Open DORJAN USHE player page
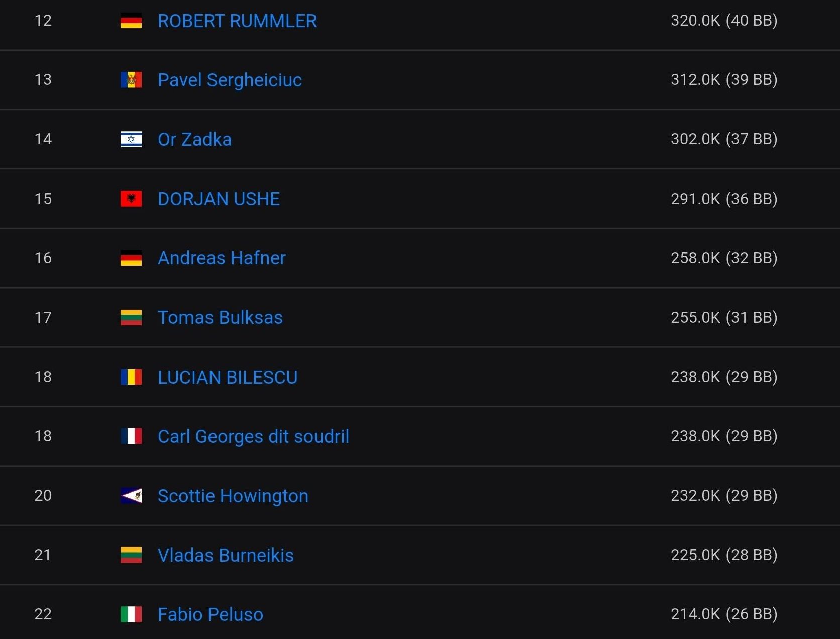 219,199
